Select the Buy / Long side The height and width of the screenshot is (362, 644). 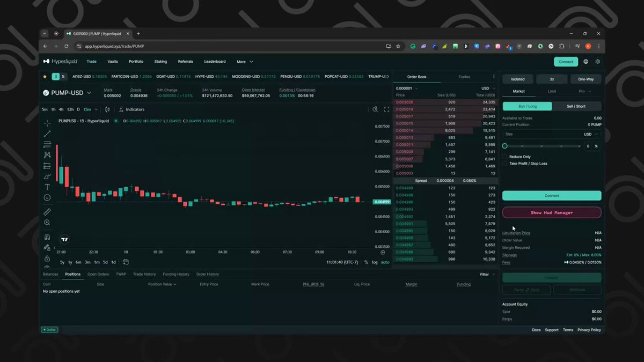coord(527,106)
